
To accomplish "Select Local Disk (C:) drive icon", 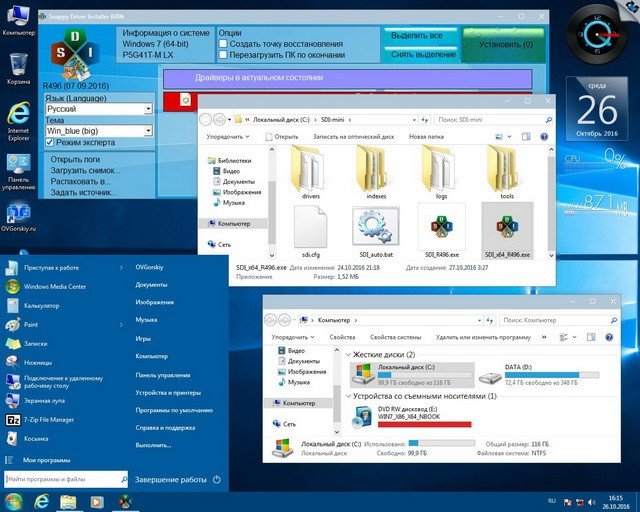I will (x=363, y=374).
